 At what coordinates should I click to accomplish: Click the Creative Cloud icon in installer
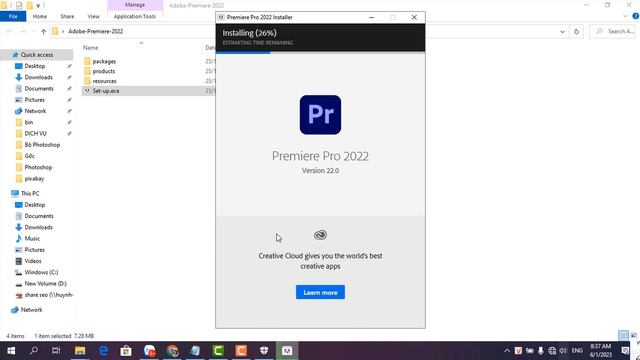320,235
